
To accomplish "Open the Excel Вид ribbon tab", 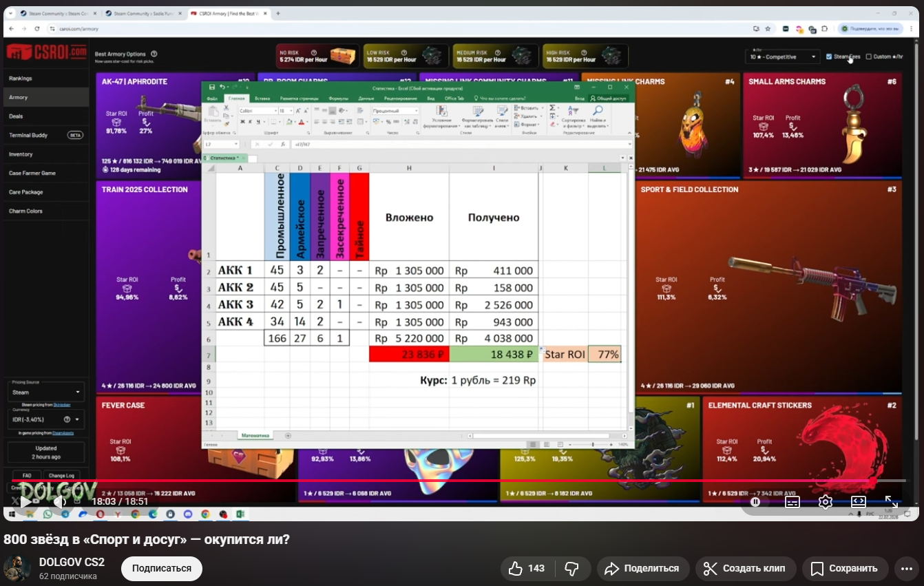I will [430, 98].
